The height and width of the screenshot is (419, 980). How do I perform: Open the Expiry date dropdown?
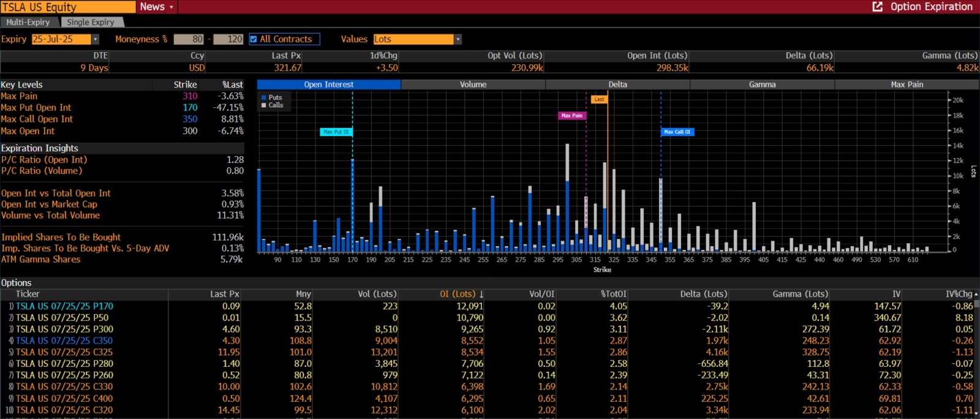coord(96,39)
